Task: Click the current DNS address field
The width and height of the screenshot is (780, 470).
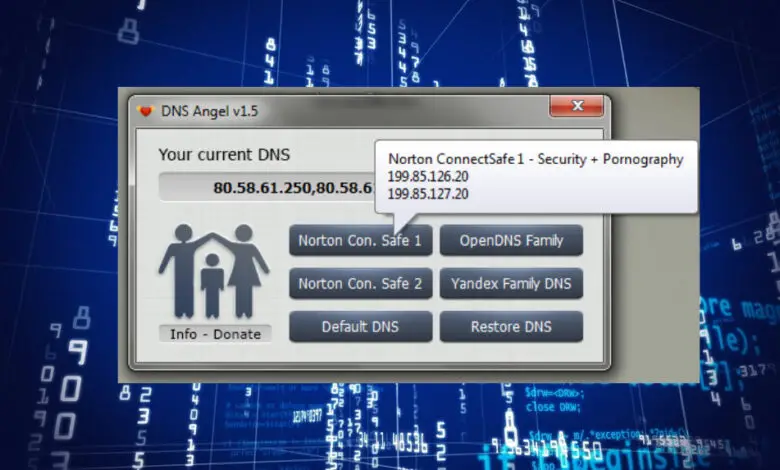Action: (267, 188)
